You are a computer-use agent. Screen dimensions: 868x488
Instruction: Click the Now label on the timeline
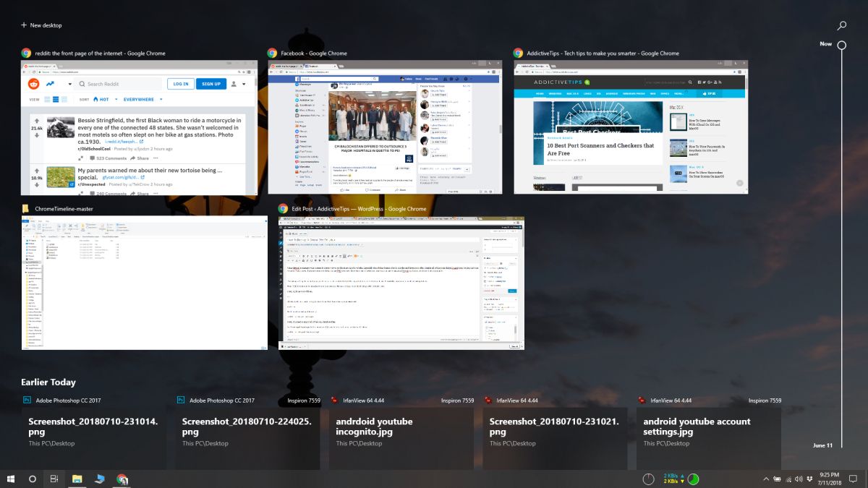825,44
